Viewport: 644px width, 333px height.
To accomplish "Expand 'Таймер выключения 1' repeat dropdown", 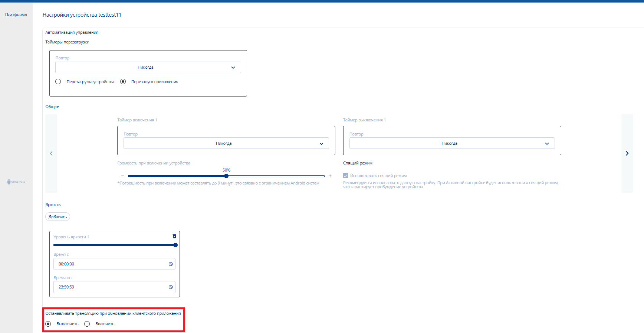I will (x=451, y=143).
